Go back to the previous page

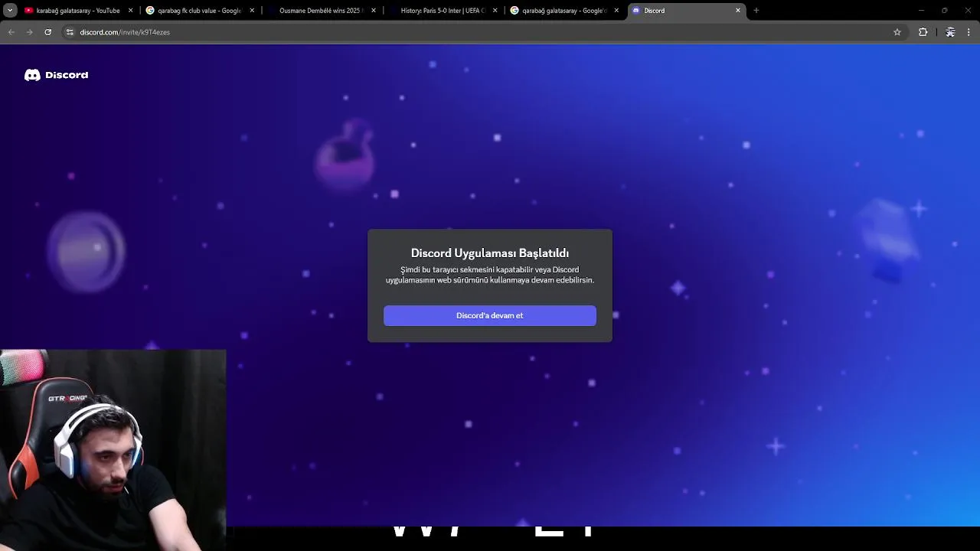point(11,32)
